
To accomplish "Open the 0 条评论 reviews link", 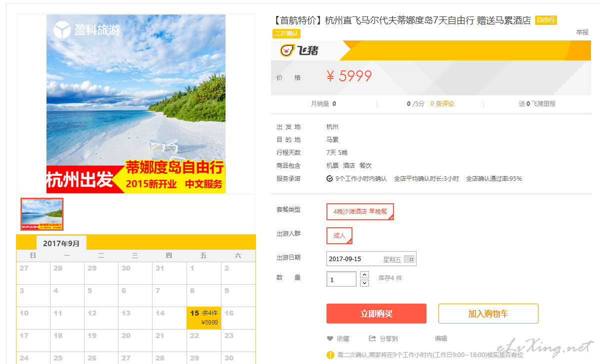I will coord(442,104).
